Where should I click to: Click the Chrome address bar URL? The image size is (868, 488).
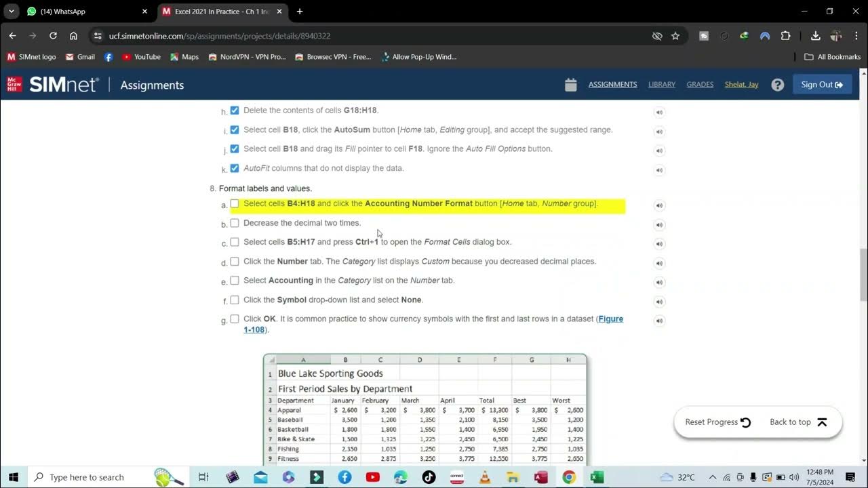tap(220, 36)
